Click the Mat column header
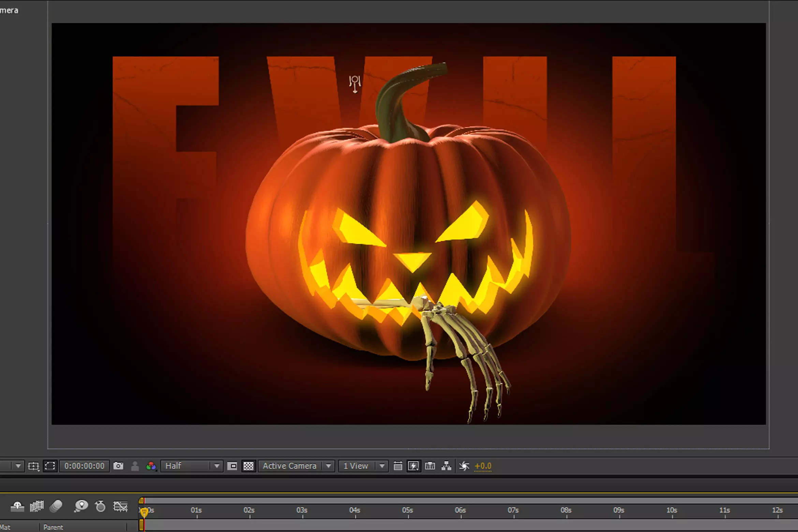Viewport: 798px width, 532px height. point(5,527)
